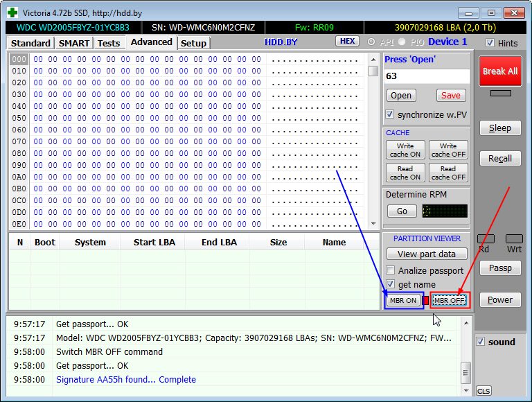This screenshot has width=532, height=402.
Task: Uncheck synchronize w.PV option
Action: coord(390,114)
